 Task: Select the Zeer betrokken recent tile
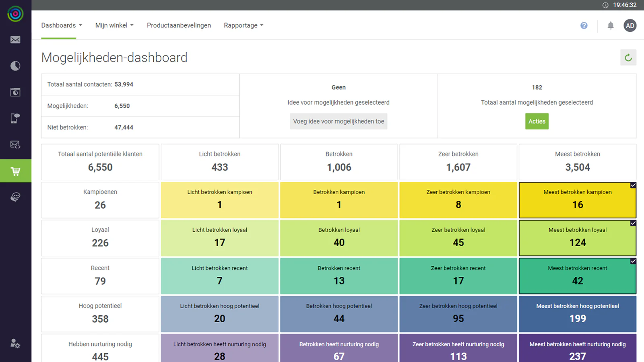[458, 276]
